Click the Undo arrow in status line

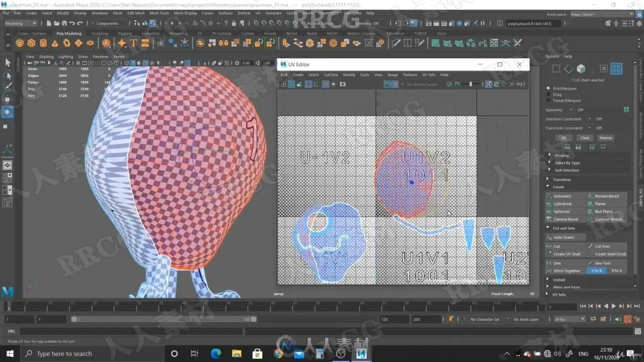coord(73,23)
